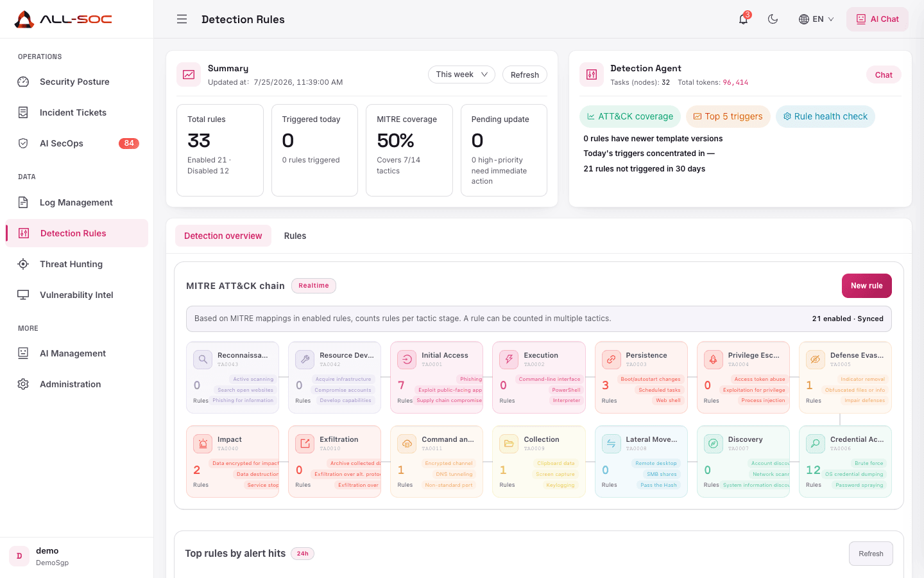Click the Privilege Escalation rocket icon
The width and height of the screenshot is (924, 578).
click(714, 360)
